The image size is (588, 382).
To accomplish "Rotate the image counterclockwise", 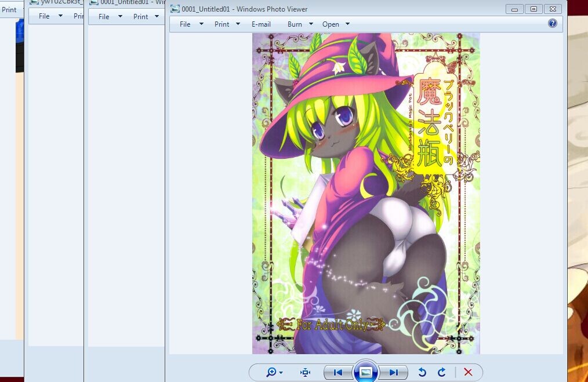I will 422,372.
